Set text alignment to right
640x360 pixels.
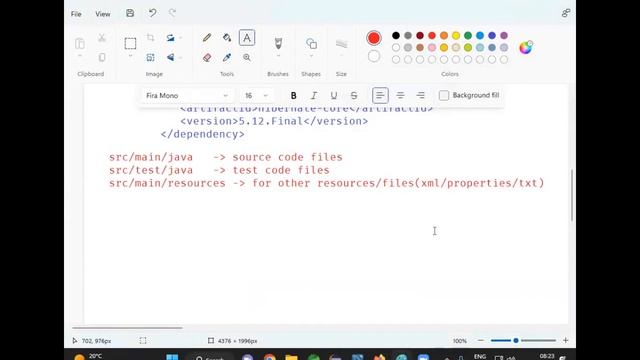pyautogui.click(x=420, y=96)
